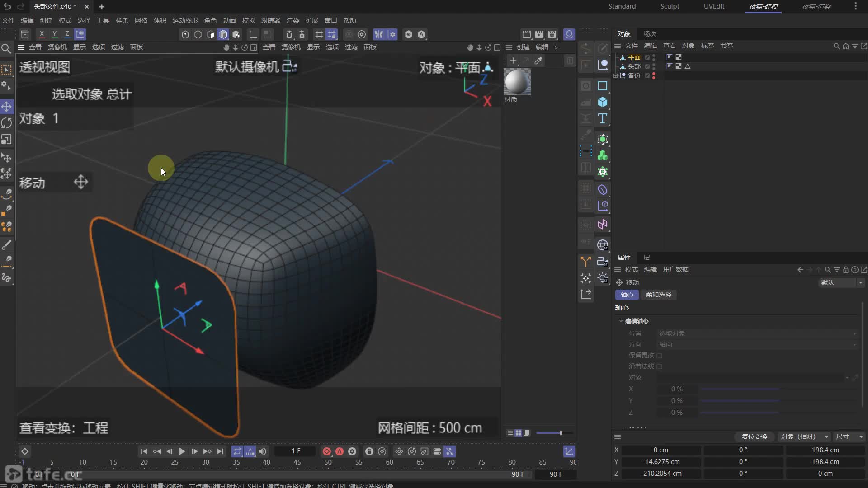This screenshot has width=868, height=488.
Task: Toggle X axis lock
Action: coord(42,34)
